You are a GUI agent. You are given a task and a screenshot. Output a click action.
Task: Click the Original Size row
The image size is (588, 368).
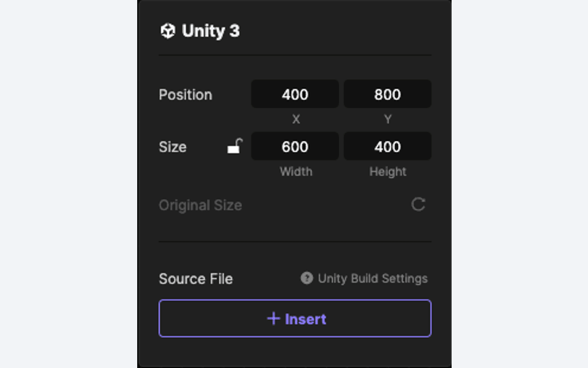[x=200, y=205]
